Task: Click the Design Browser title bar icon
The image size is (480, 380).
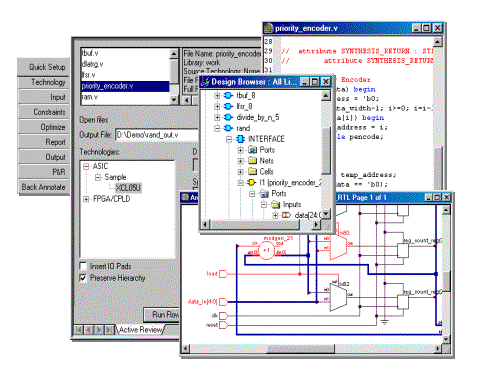Action: (205, 82)
